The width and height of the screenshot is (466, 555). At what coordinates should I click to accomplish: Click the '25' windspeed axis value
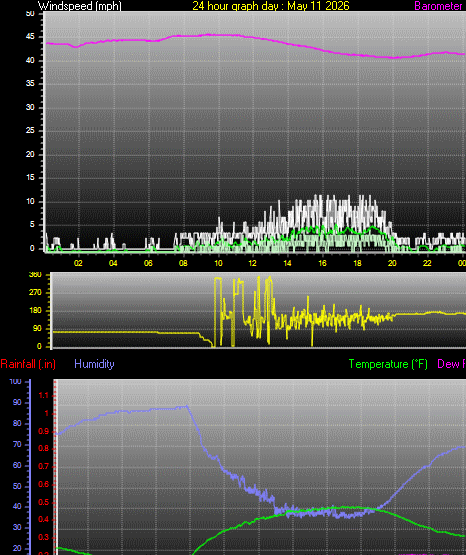(x=30, y=131)
